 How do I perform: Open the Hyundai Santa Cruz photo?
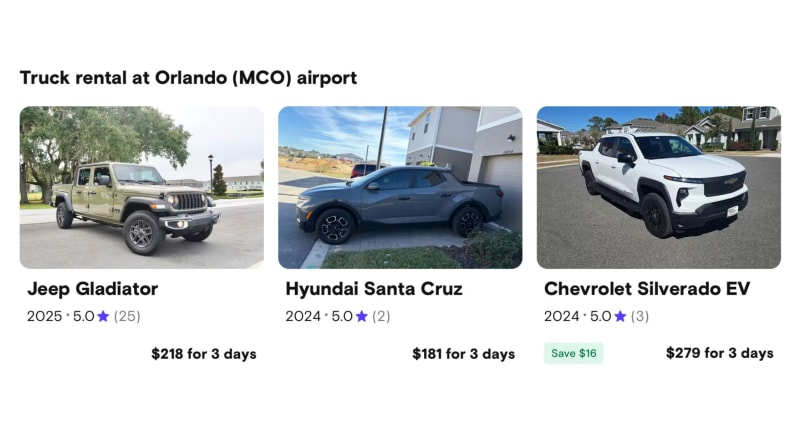[400, 188]
